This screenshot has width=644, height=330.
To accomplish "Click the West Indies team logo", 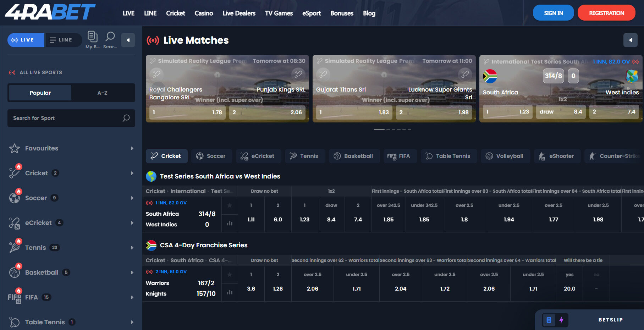I will (632, 76).
